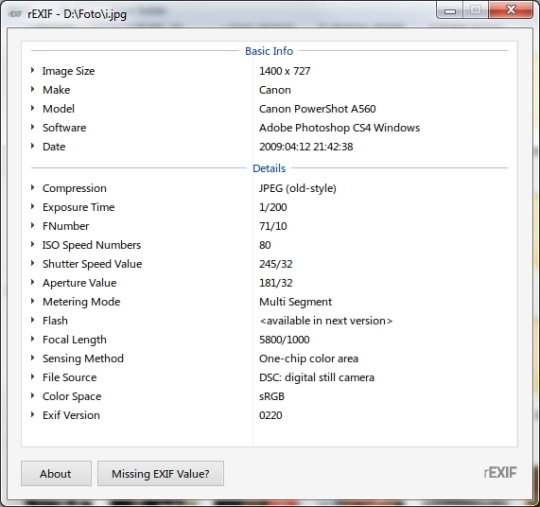Select the value 1400 x 727

[285, 71]
